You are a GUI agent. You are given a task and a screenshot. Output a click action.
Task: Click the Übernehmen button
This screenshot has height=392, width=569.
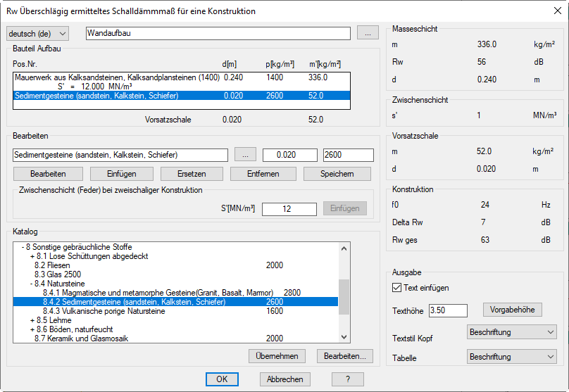[x=277, y=356]
